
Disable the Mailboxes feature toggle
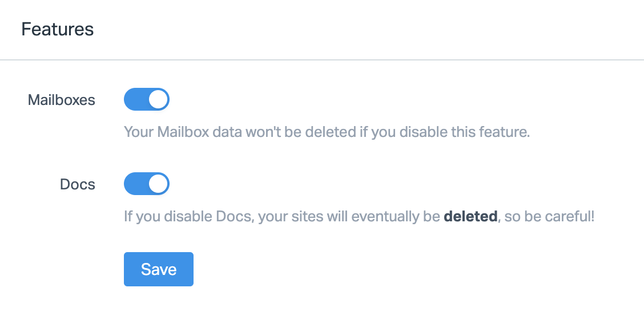(147, 100)
